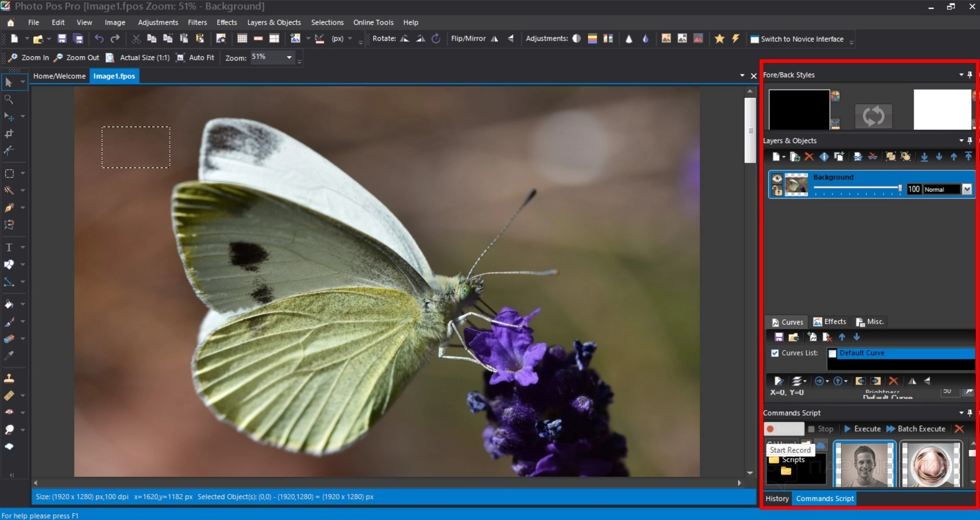980x520 pixels.
Task: Click the black foreground color swatch
Action: click(799, 109)
